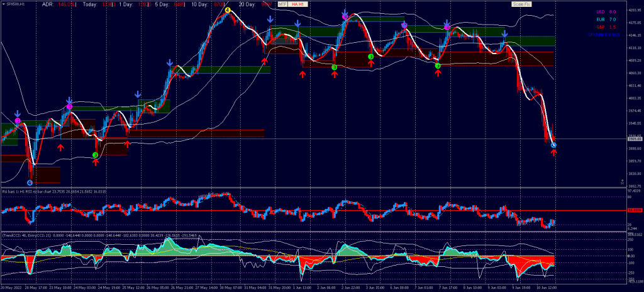Viewport: 644px width, 292px height.
Task: Click the rightmost blue down arrow signal
Action: 504,34
